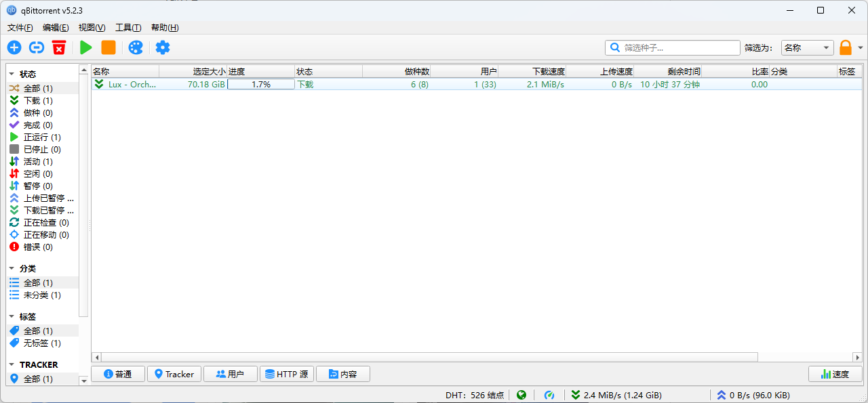Click the DHT: 526 结点 status text
This screenshot has height=403, width=868.
click(x=475, y=395)
